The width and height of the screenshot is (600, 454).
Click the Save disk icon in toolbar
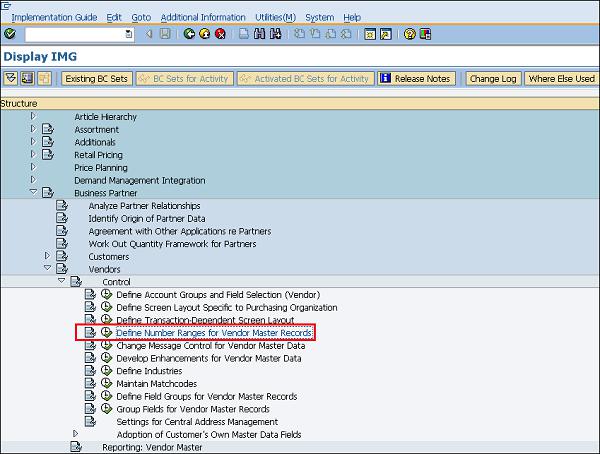point(164,34)
